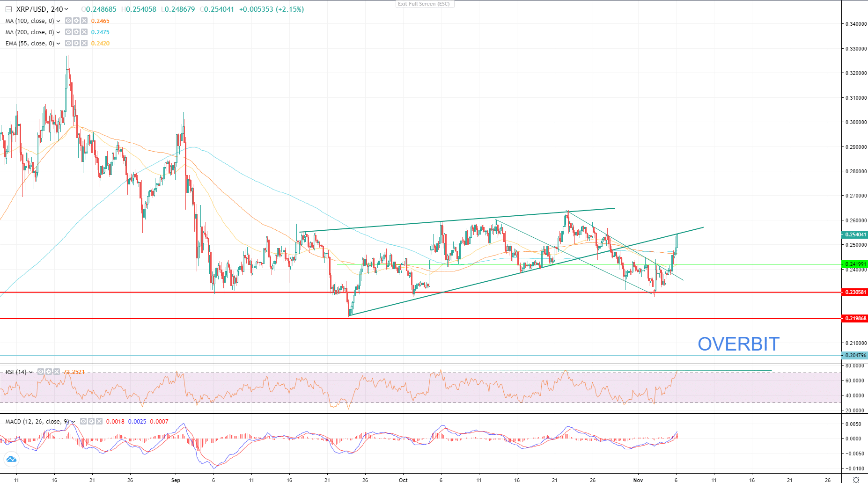Click the Exit Full Screen (ESC) button
Image resolution: width=868 pixels, height=483 pixels.
(424, 4)
